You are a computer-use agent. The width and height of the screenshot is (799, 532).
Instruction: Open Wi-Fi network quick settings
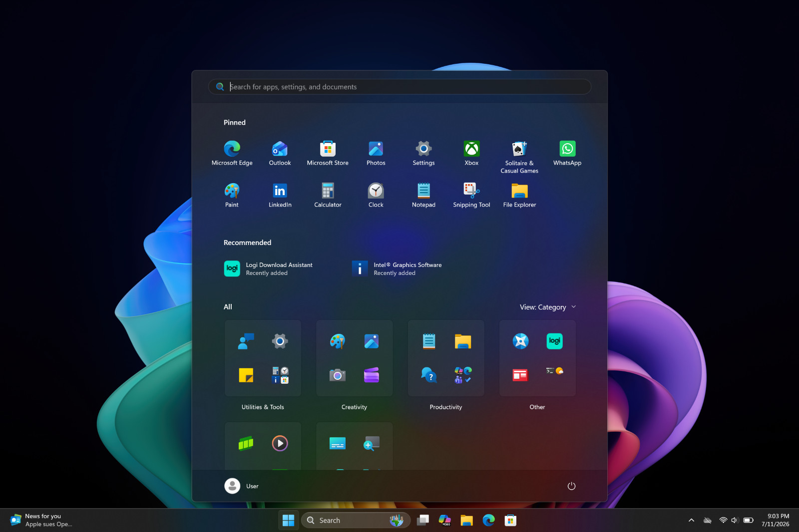click(x=723, y=520)
